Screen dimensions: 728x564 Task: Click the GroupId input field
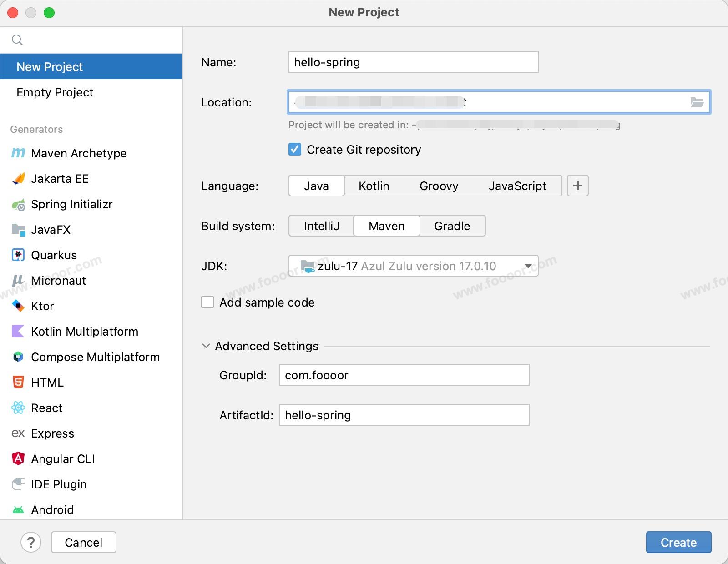click(404, 375)
